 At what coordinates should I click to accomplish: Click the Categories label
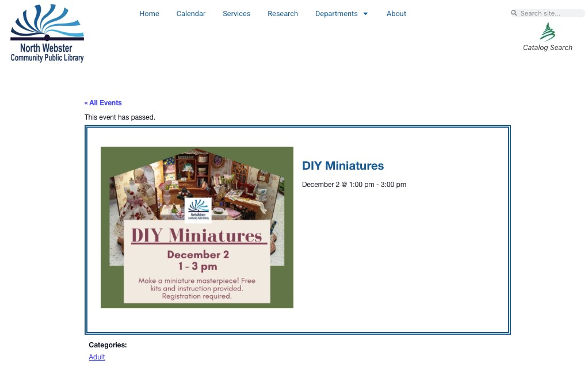pyautogui.click(x=108, y=345)
